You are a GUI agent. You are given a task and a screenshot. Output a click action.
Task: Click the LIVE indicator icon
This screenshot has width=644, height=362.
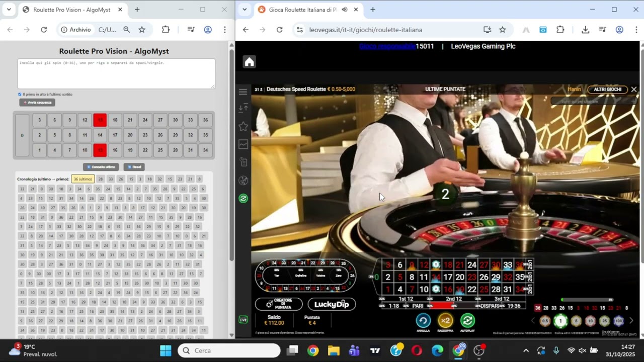[x=243, y=320]
